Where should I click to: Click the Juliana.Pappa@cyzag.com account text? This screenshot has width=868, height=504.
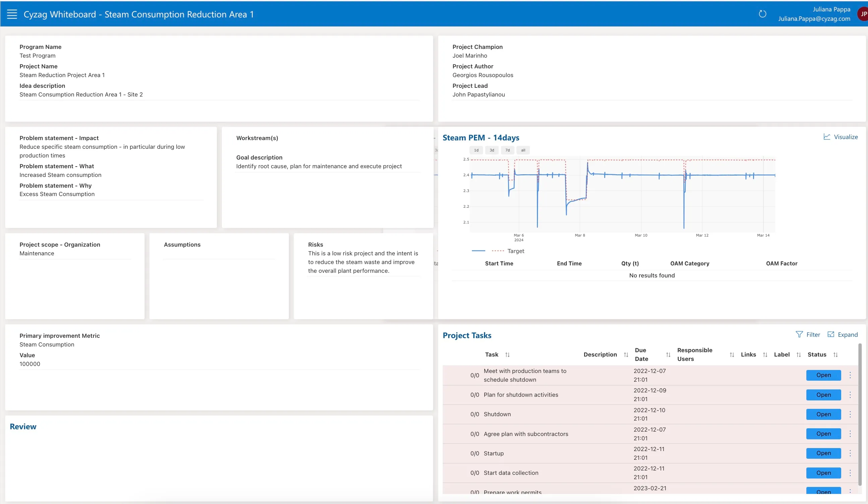pos(814,19)
